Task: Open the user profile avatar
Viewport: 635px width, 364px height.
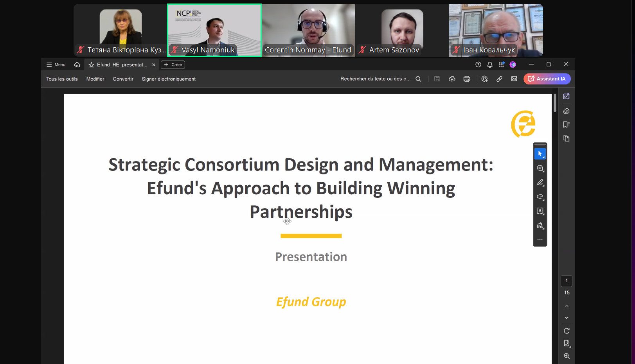Action: 513,65
